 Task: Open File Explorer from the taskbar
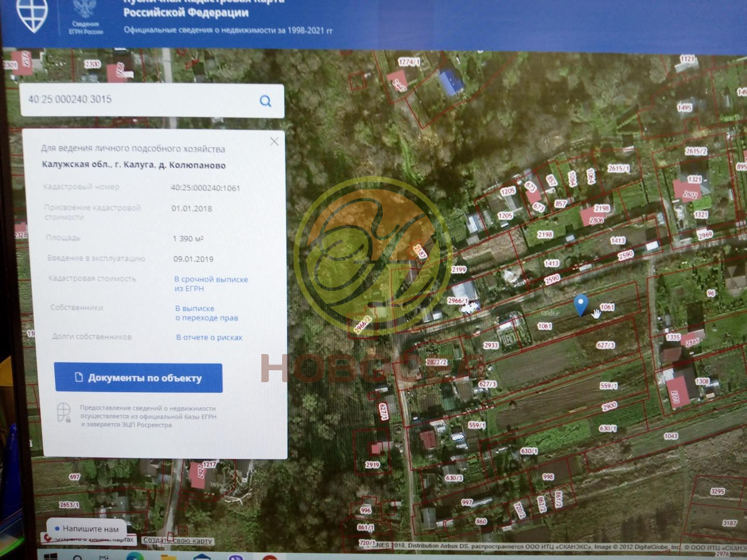[x=169, y=556]
